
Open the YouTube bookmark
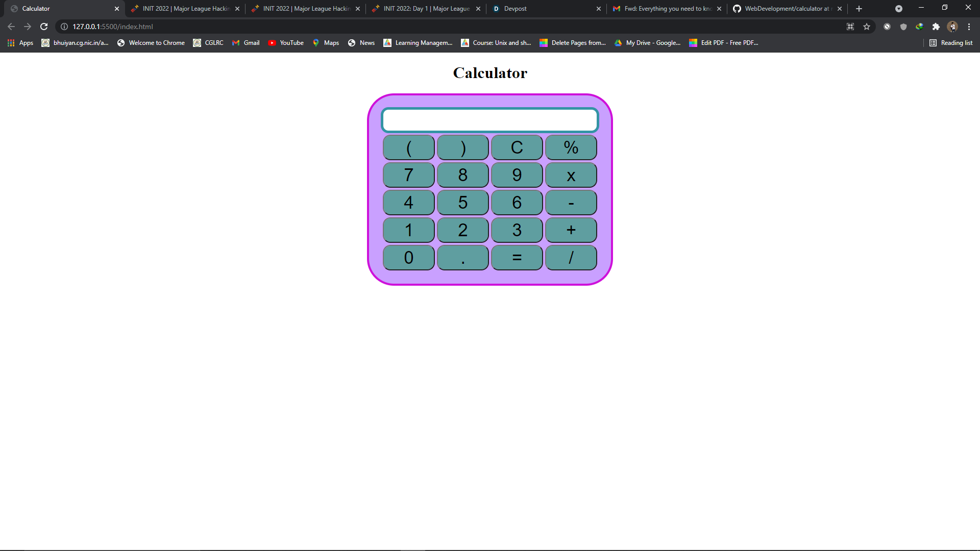click(x=286, y=43)
